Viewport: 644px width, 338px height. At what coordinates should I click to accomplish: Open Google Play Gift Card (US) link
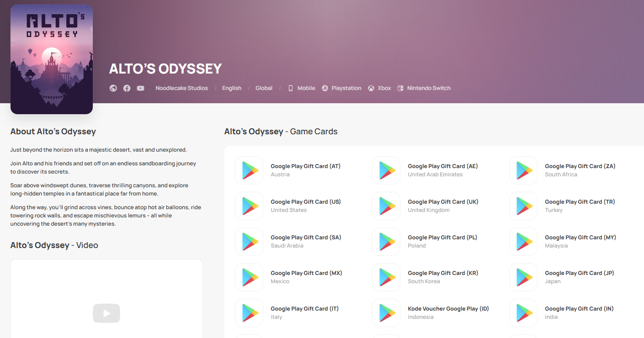306,202
